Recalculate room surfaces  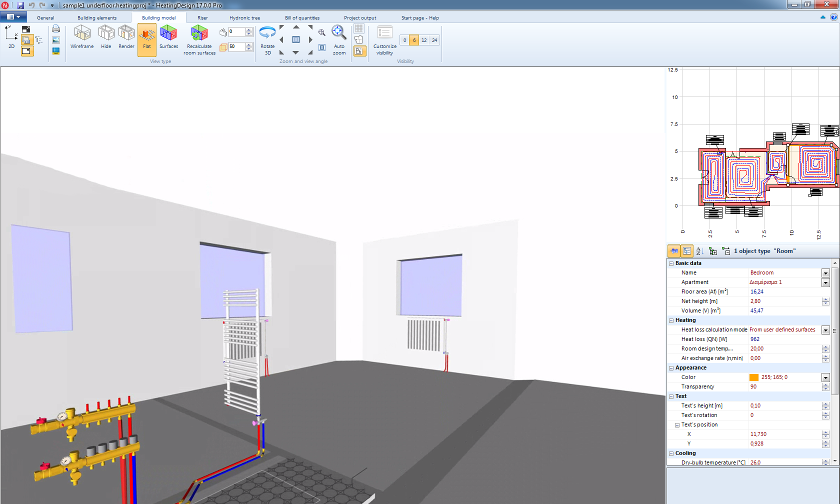(x=199, y=40)
